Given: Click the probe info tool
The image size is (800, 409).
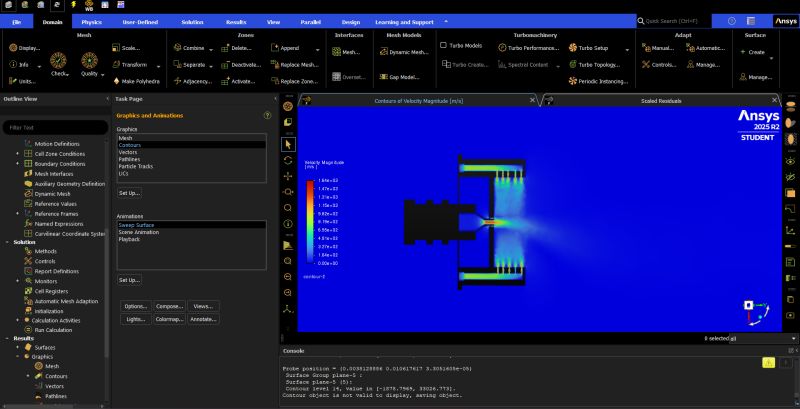Looking at the screenshot, I should tap(288, 224).
